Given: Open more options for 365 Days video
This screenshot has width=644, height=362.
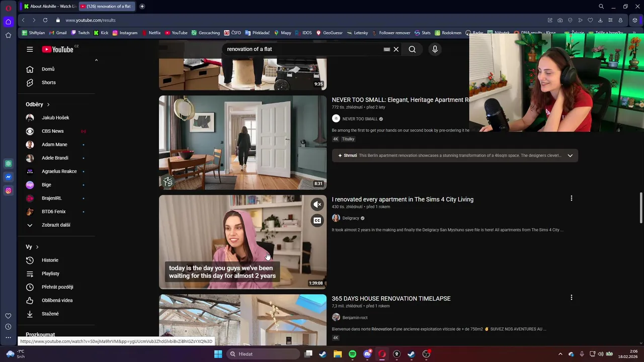Looking at the screenshot, I should click(x=571, y=298).
